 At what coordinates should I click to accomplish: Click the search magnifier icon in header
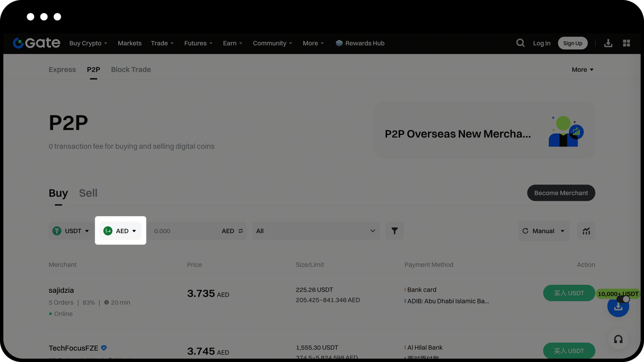coord(520,43)
